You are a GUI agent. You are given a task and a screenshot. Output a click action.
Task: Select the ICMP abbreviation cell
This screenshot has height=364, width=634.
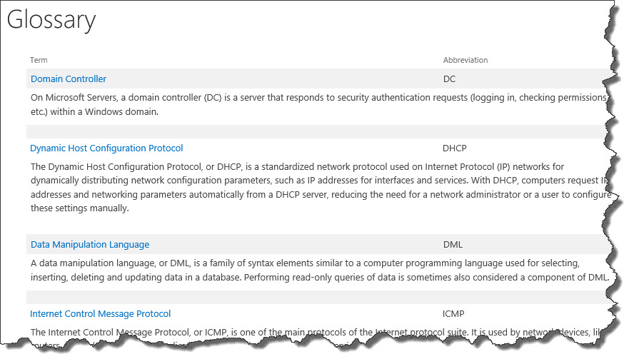pos(453,314)
